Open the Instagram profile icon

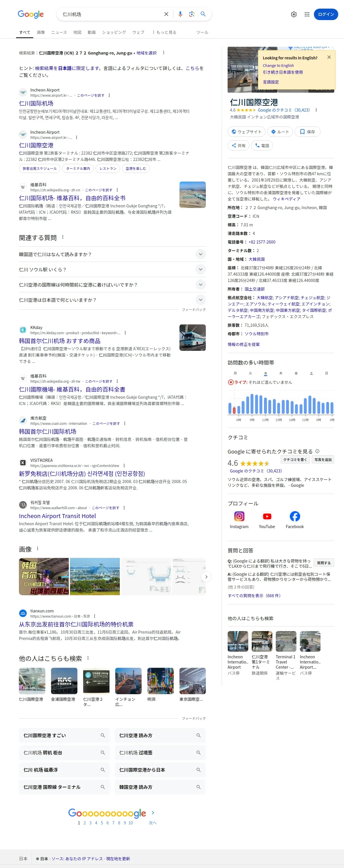click(x=239, y=516)
